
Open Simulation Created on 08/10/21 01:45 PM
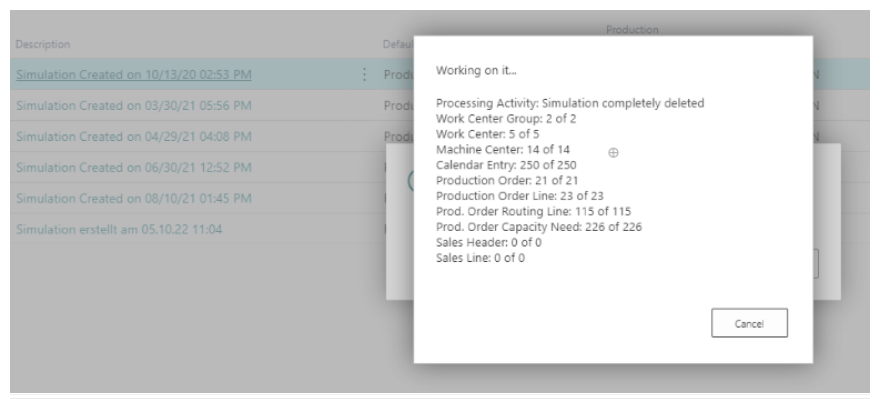pyautogui.click(x=134, y=198)
